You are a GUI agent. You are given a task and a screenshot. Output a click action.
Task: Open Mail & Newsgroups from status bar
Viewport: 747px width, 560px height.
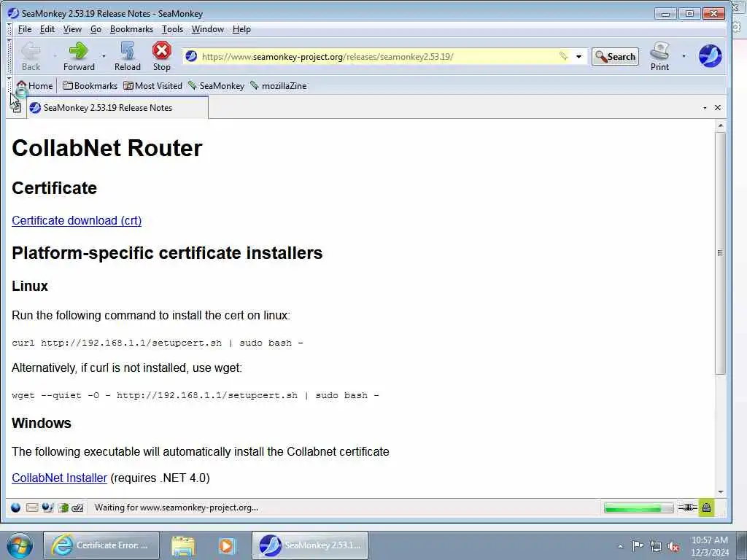pyautogui.click(x=32, y=507)
